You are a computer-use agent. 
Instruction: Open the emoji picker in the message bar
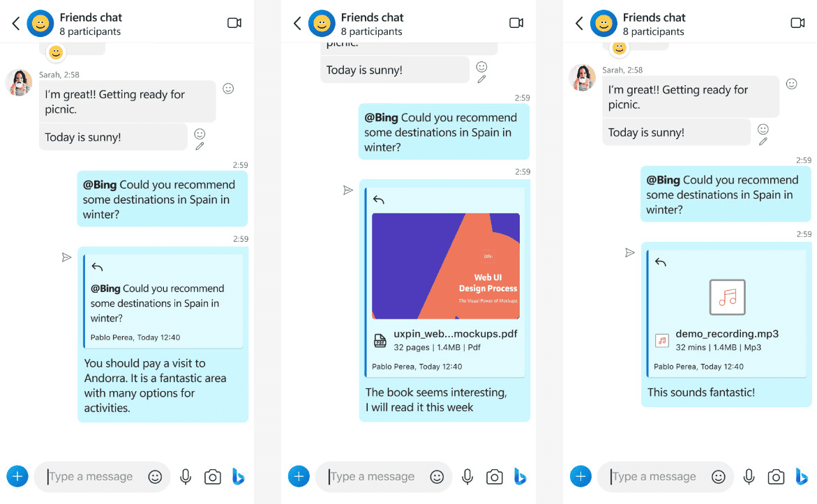tap(153, 476)
